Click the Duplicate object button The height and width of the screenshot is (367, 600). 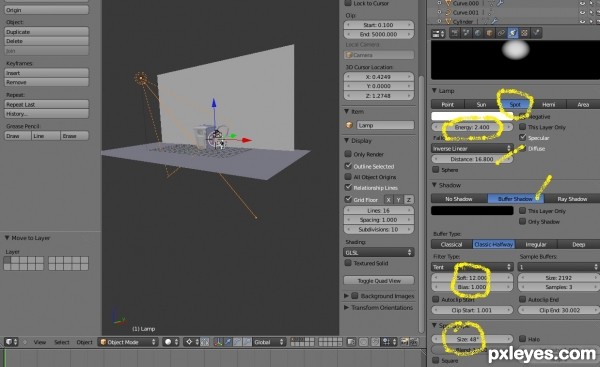[x=46, y=32]
